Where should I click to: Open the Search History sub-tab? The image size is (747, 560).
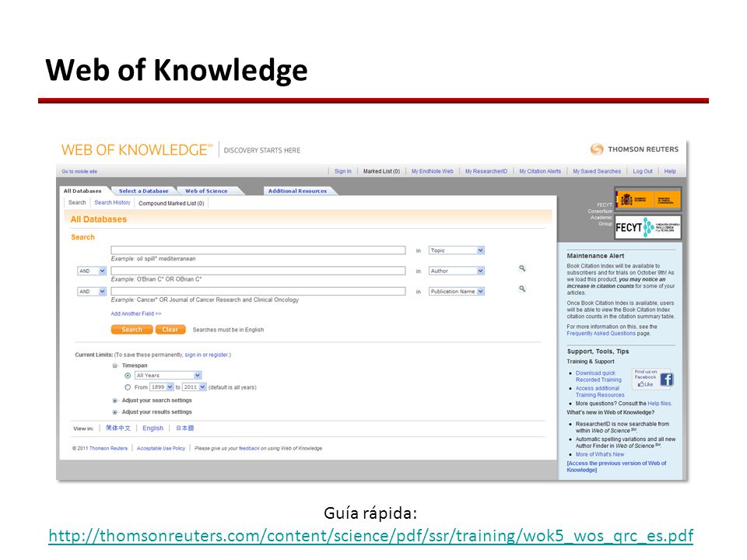(112, 203)
